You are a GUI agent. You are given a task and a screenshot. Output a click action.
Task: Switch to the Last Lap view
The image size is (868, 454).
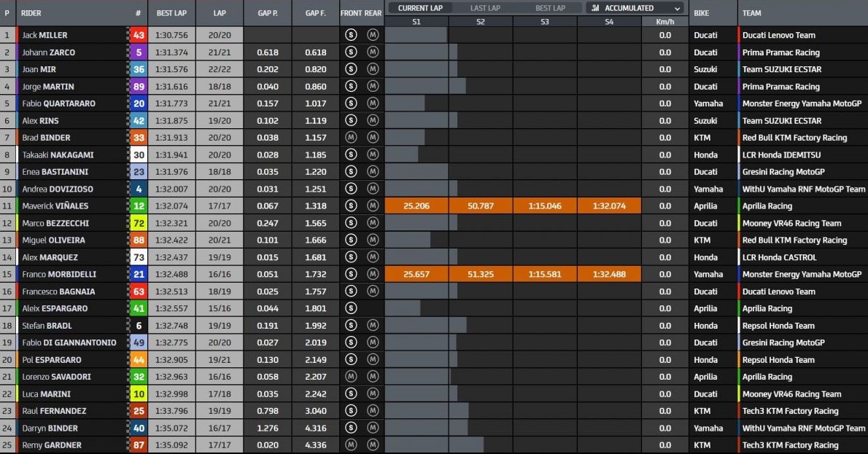click(485, 8)
